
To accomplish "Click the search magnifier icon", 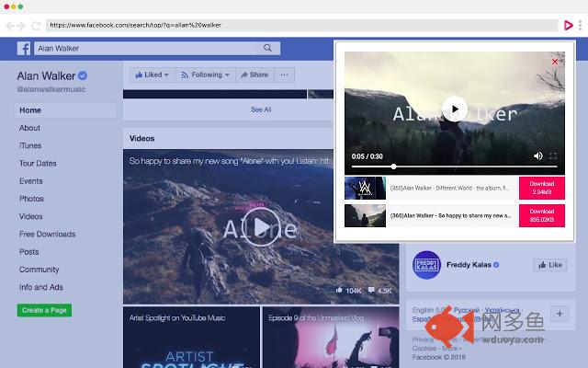I will [267, 48].
